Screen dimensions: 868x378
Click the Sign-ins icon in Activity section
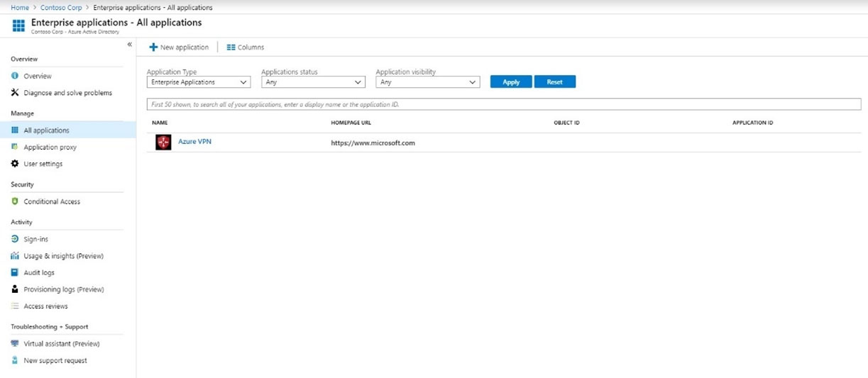pyautogui.click(x=15, y=239)
